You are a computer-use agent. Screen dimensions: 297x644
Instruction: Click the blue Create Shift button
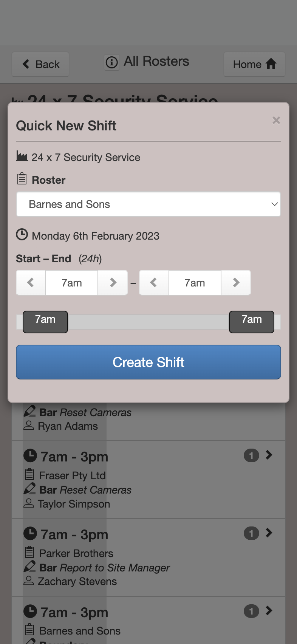[x=148, y=362]
